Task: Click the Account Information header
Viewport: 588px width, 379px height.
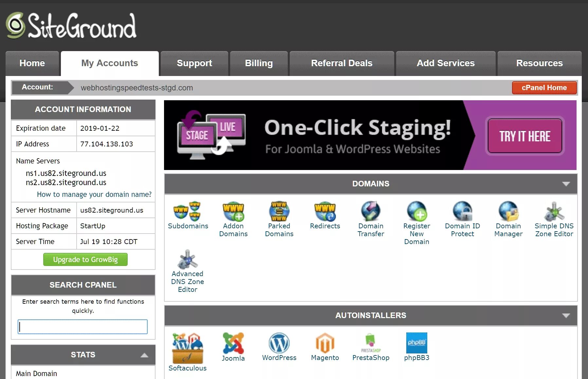Action: click(x=83, y=109)
